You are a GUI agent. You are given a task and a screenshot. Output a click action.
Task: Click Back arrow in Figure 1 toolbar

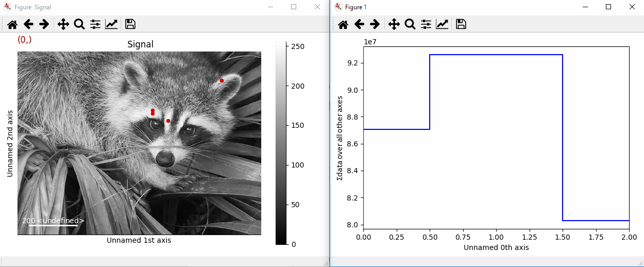point(359,24)
